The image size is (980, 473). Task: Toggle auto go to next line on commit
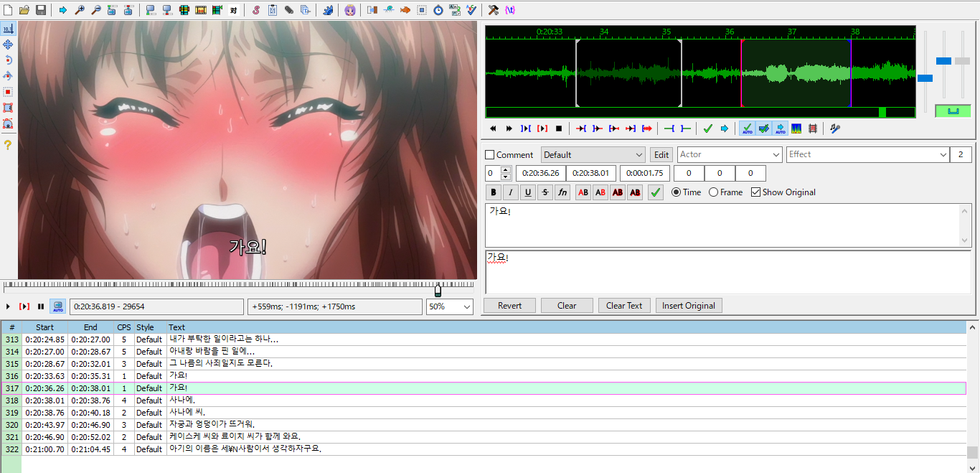tap(763, 128)
